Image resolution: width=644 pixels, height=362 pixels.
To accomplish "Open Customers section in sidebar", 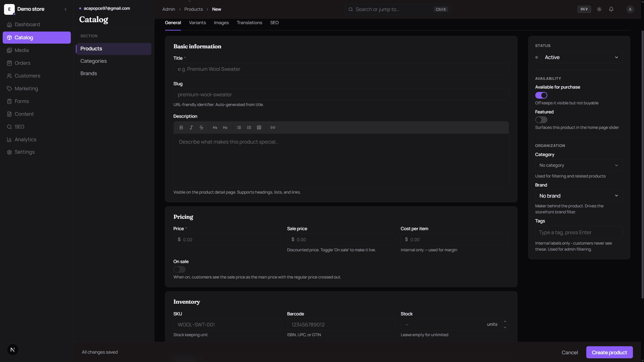I will click(x=37, y=76).
